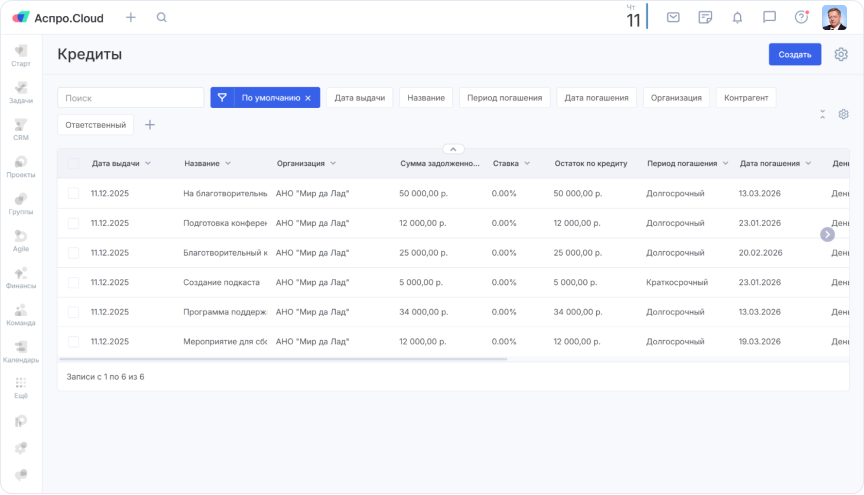Check the row for Создание подкаста

point(73,282)
